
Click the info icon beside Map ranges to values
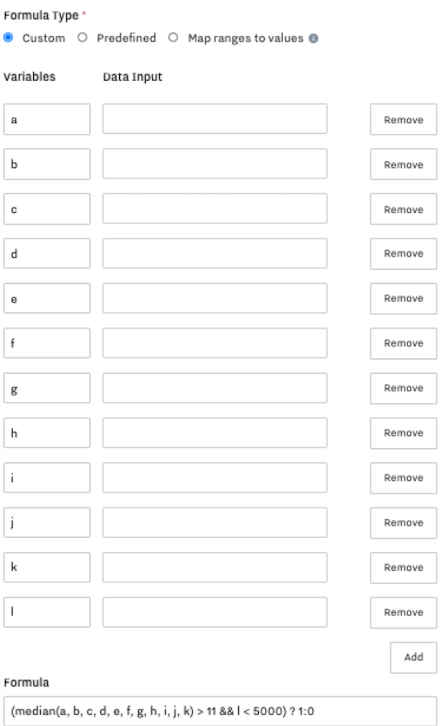(314, 38)
